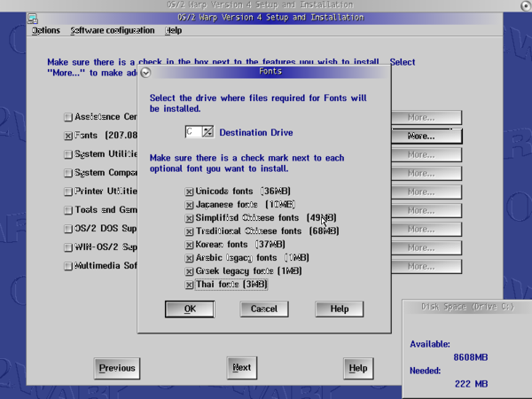Image resolution: width=532 pixels, height=399 pixels.
Task: Click More... button for System Utilities row
Action: 426,154
